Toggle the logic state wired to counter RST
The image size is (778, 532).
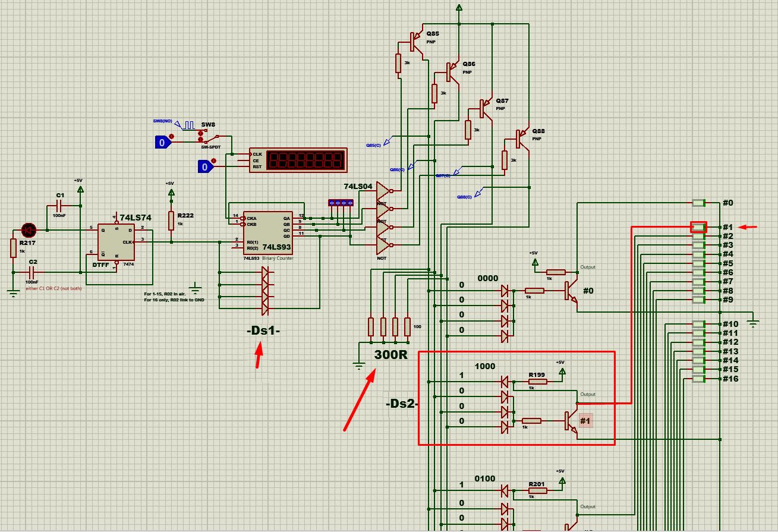point(206,166)
